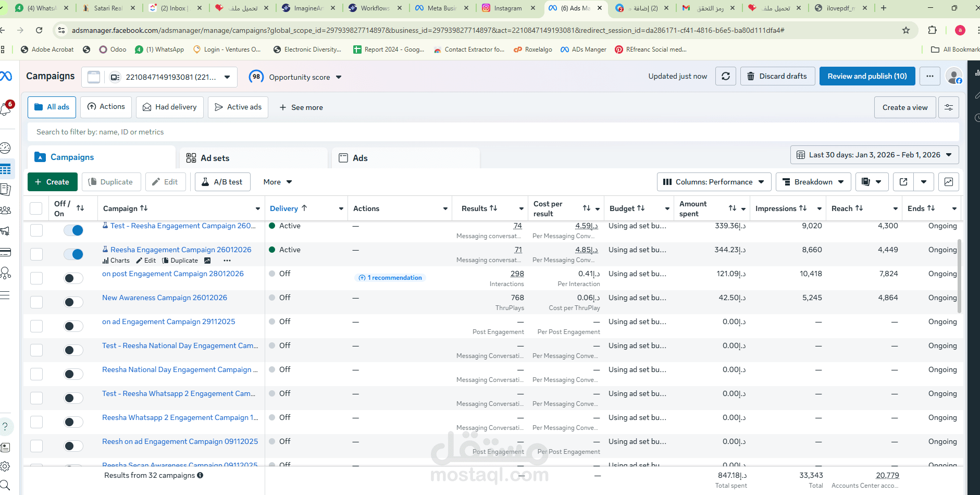The image size is (980, 495).
Task: Click the A/B test button
Action: (222, 182)
